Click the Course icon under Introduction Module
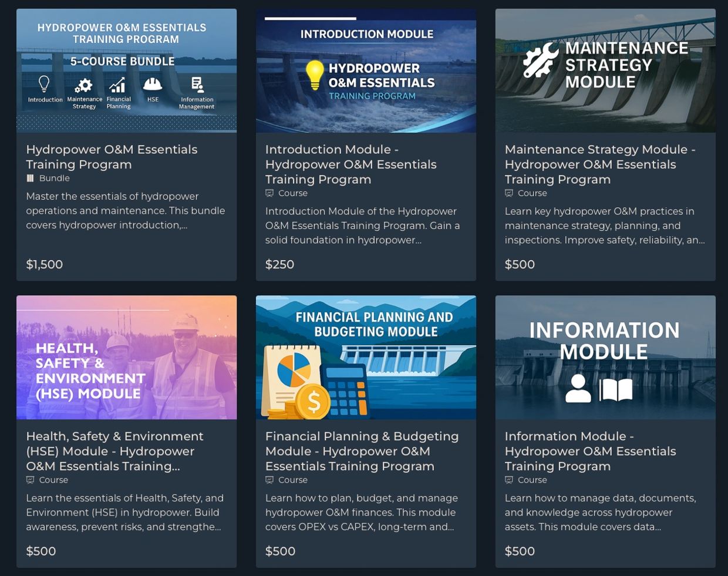Screen dimensions: 728x576 [x=269, y=193]
